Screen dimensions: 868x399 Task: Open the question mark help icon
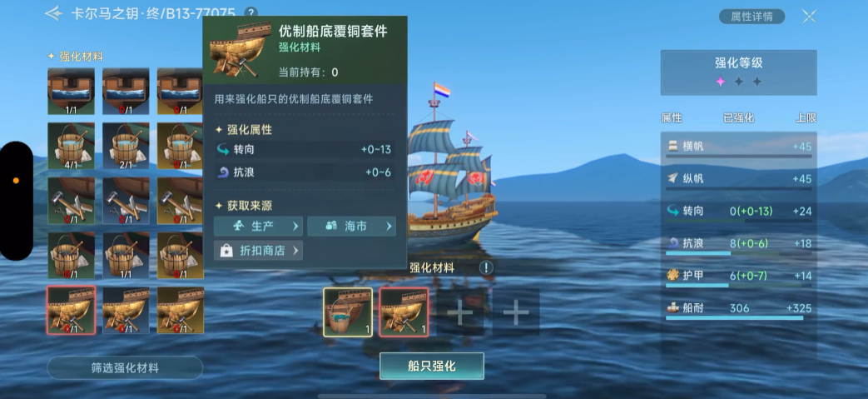pos(250,12)
